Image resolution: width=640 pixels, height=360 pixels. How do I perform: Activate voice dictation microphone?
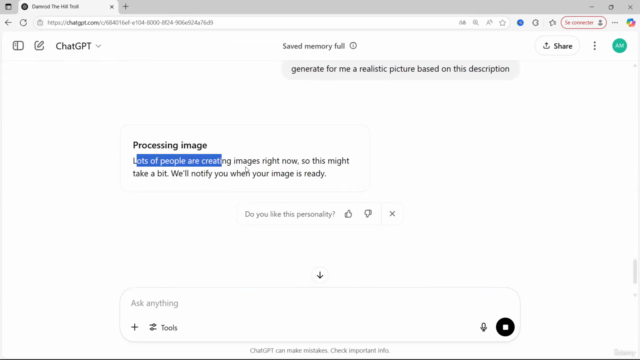(x=483, y=327)
